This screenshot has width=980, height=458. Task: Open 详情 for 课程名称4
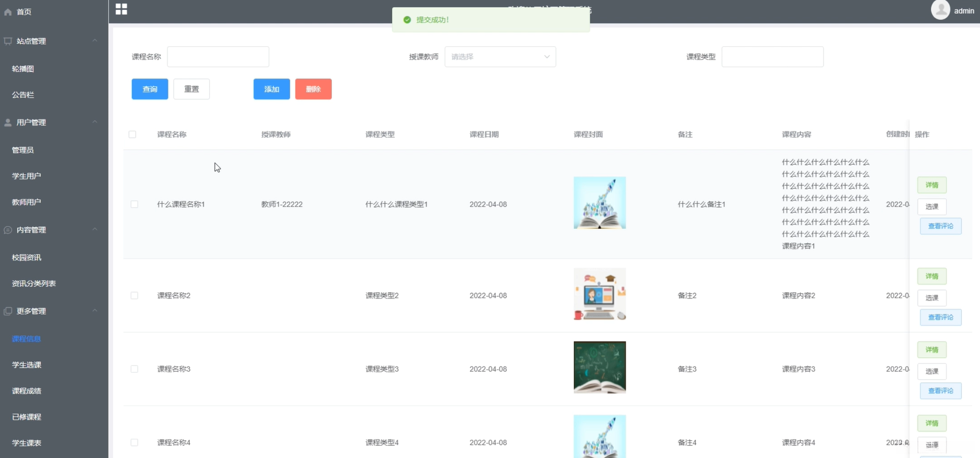tap(932, 423)
